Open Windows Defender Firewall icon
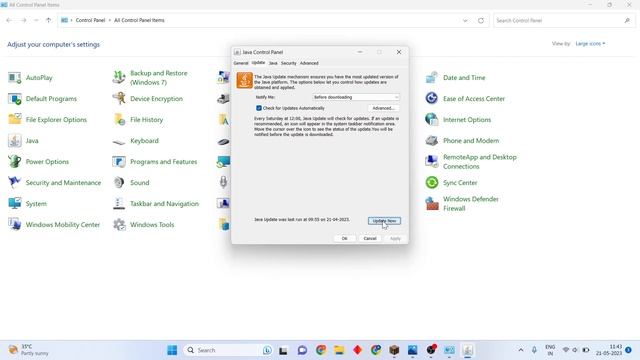The height and width of the screenshot is (360, 640). pos(432,204)
